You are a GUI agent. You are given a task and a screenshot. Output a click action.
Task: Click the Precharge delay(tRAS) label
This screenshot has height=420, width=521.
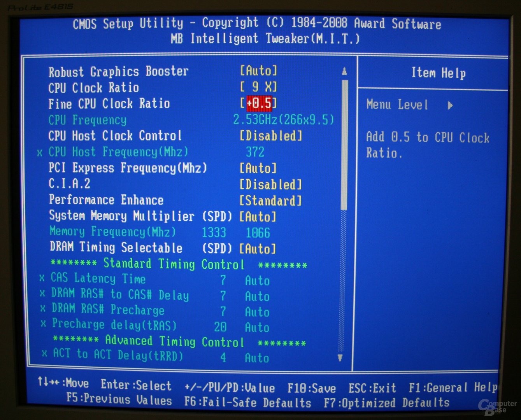point(114,324)
